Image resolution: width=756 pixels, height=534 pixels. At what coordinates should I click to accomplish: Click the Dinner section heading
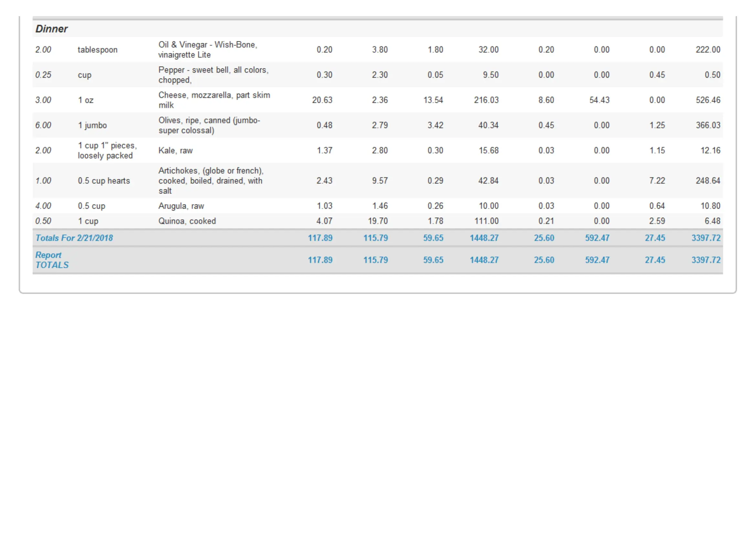[51, 29]
